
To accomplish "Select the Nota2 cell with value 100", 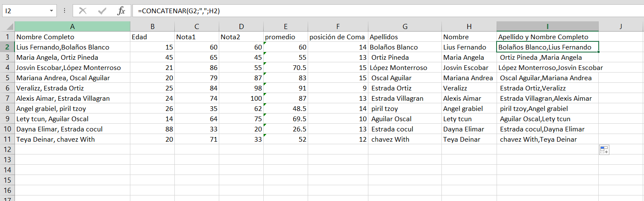I will [241, 98].
